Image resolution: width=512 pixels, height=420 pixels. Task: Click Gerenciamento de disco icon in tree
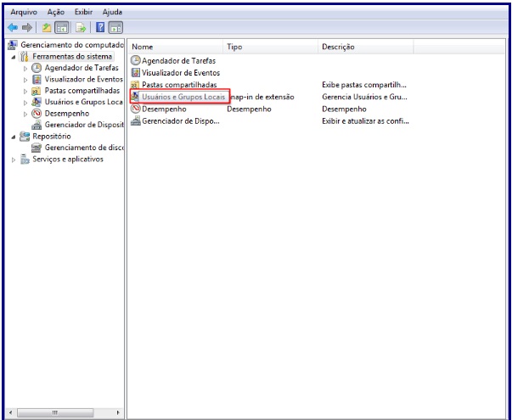[37, 148]
